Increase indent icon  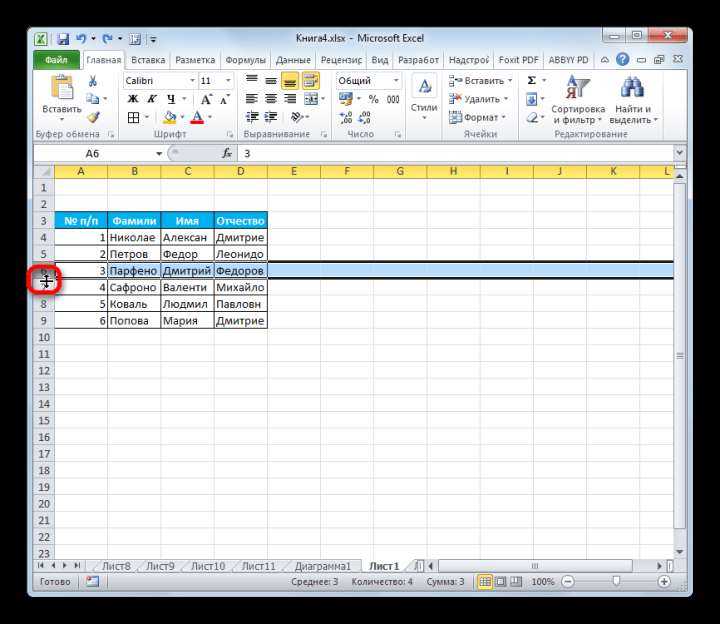point(271,117)
